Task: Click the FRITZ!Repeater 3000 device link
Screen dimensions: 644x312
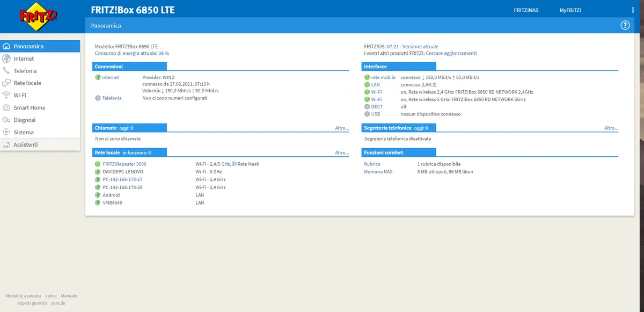Action: point(125,164)
